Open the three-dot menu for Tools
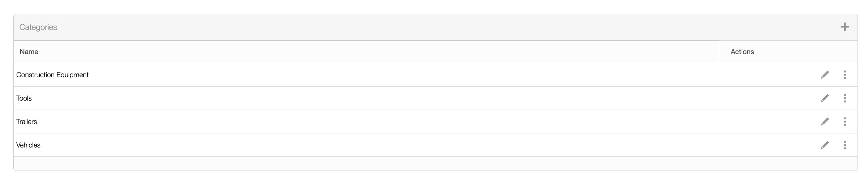This screenshot has width=868, height=181. click(845, 98)
